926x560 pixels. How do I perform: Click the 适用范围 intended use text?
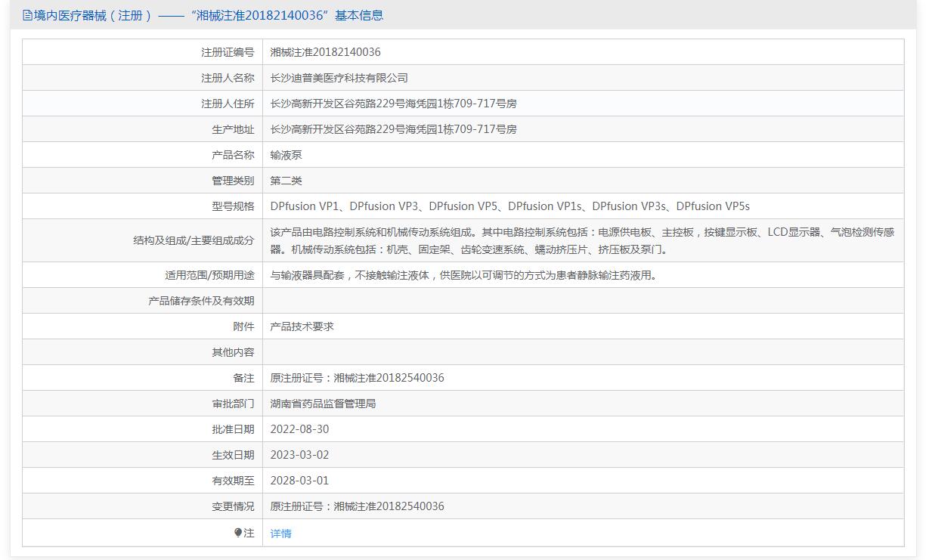(x=463, y=275)
